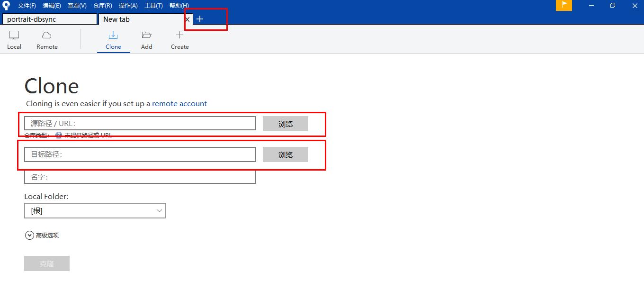Follow the remote account link

point(179,103)
